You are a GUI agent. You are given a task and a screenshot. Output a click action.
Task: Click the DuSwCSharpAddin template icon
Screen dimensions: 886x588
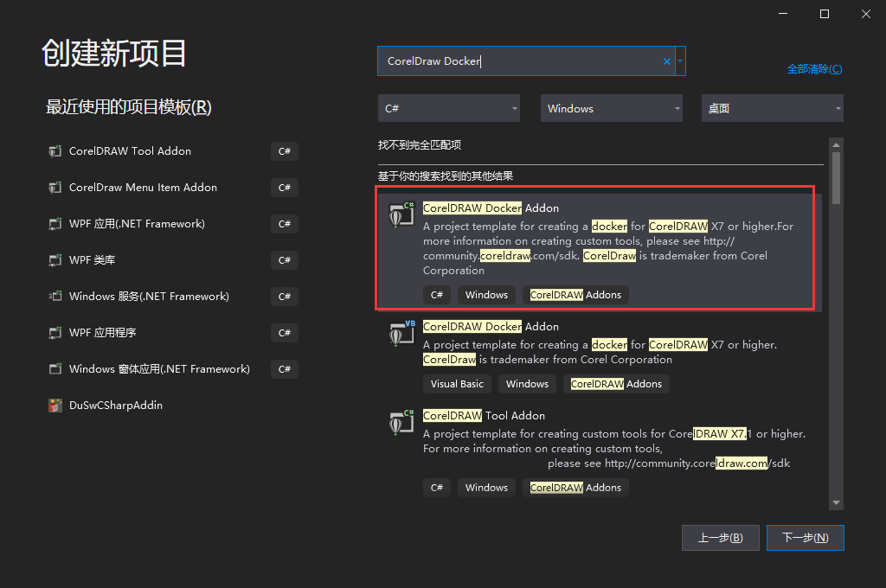point(55,406)
